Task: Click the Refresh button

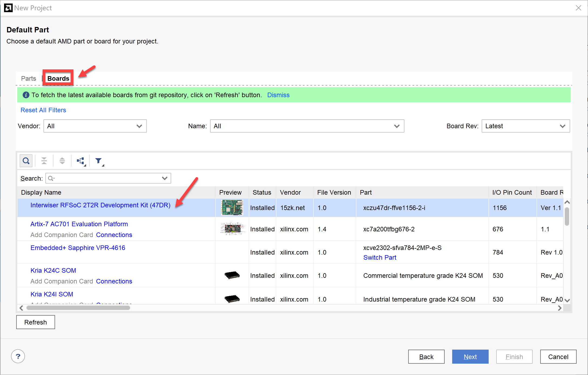Action: [36, 322]
